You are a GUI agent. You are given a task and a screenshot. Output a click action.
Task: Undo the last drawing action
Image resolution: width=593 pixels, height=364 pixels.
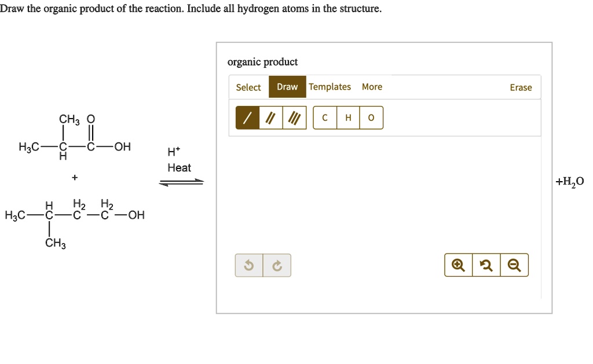point(248,264)
